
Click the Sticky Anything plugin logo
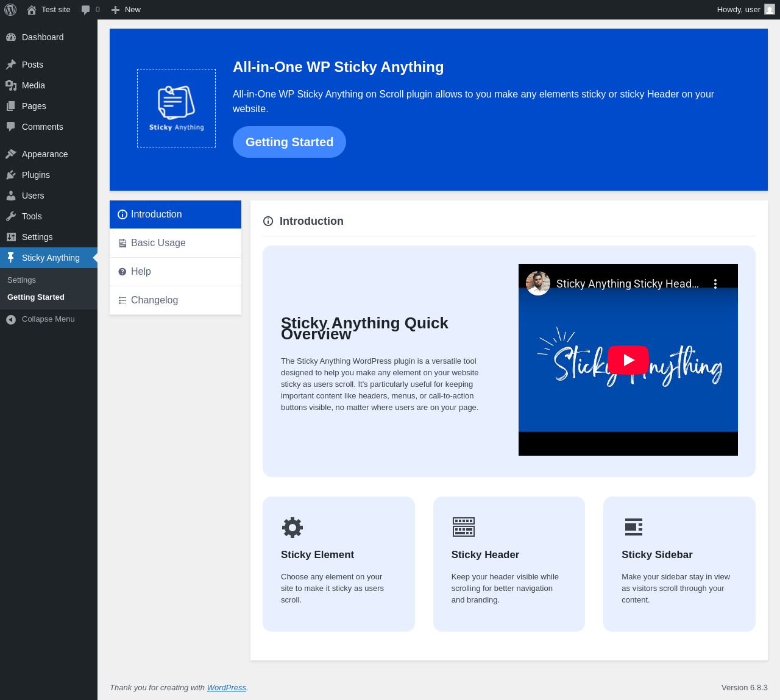click(177, 108)
